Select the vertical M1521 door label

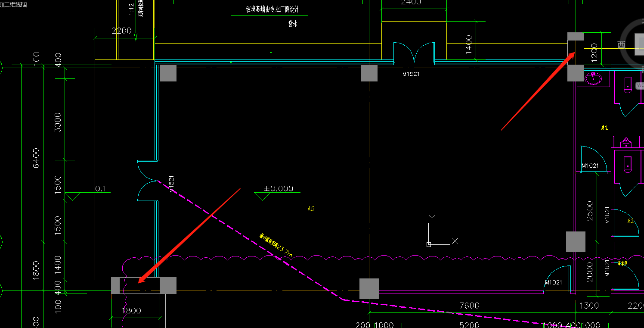171,184
